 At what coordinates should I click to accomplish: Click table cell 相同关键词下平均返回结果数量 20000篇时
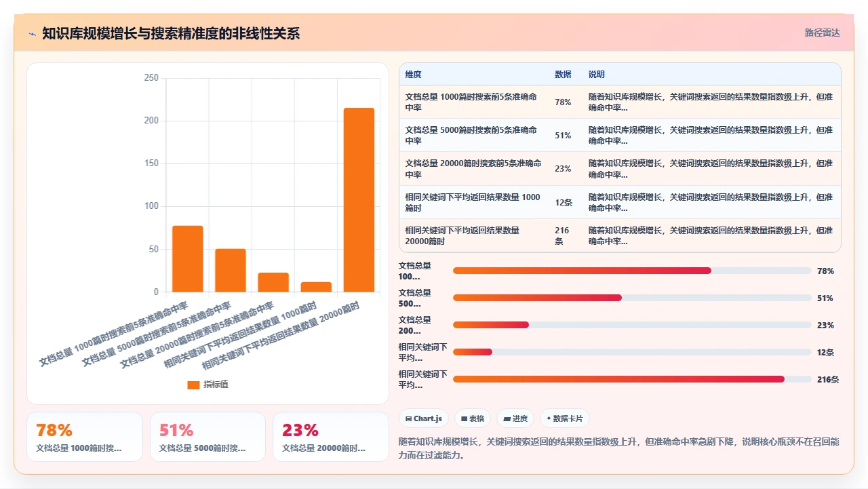click(x=473, y=236)
